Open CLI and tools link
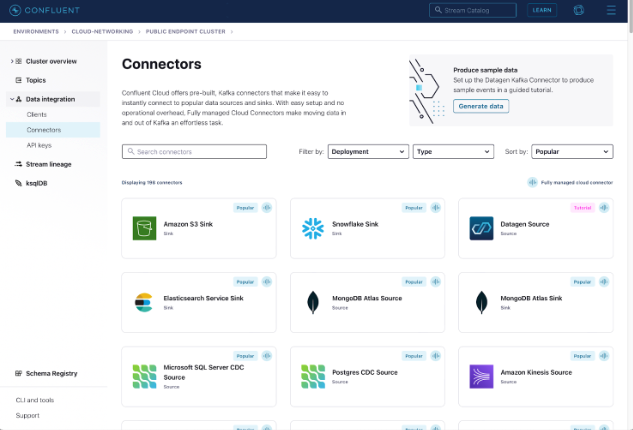This screenshot has height=430, width=633. click(x=35, y=400)
